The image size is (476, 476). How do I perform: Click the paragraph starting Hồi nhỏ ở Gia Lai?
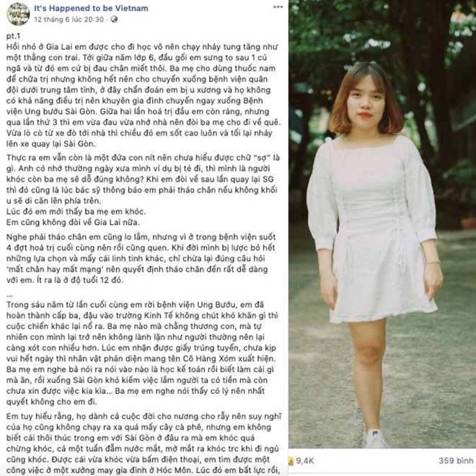click(x=143, y=95)
